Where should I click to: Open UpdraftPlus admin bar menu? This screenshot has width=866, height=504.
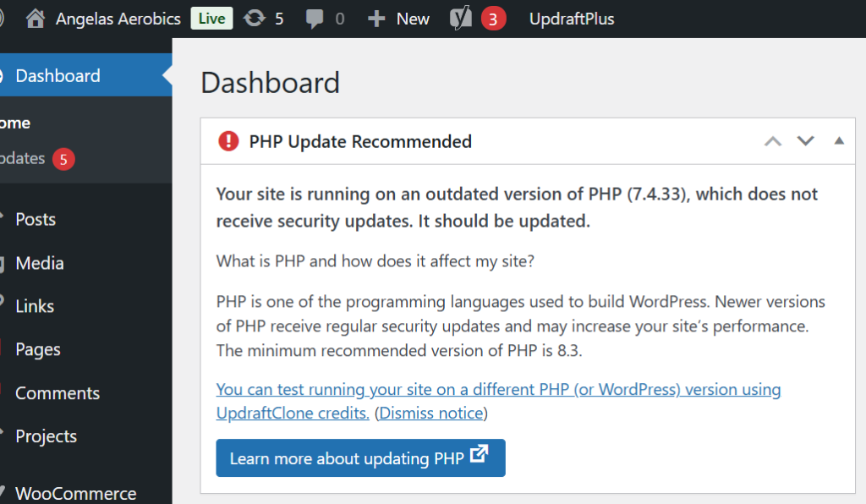click(x=572, y=19)
